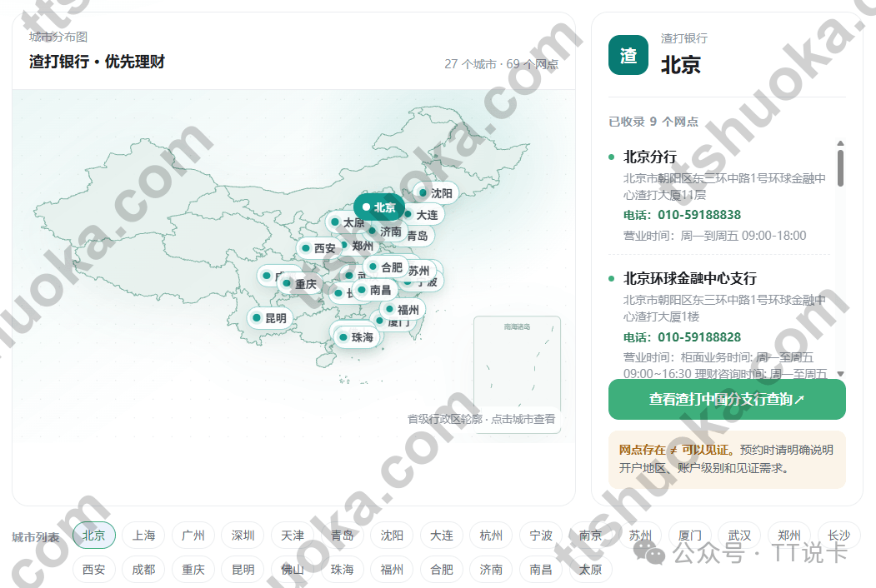
Task: Choose 大连 in the city list
Action: pyautogui.click(x=442, y=536)
